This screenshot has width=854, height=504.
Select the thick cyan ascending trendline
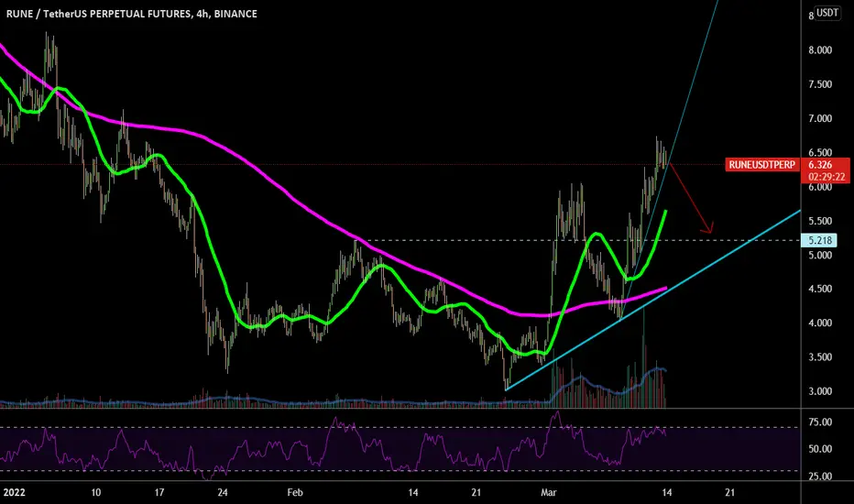pos(653,300)
